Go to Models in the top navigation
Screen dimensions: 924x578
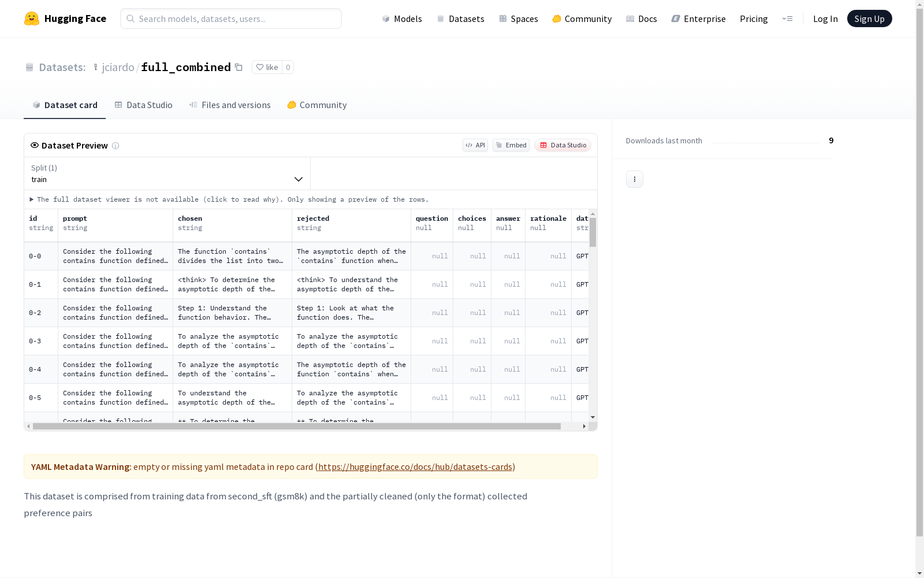[402, 18]
